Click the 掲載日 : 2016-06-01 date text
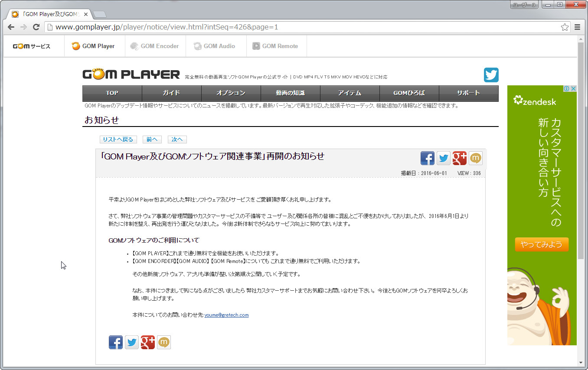 424,173
